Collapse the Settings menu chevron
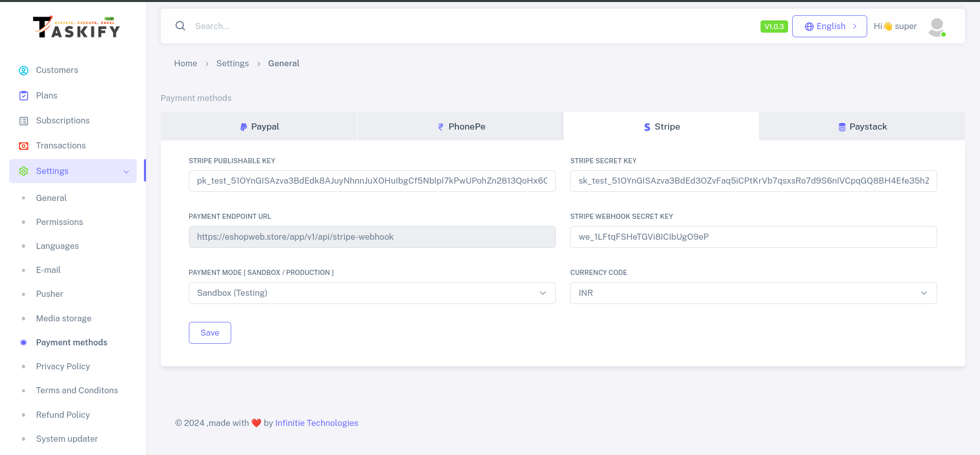 [126, 172]
